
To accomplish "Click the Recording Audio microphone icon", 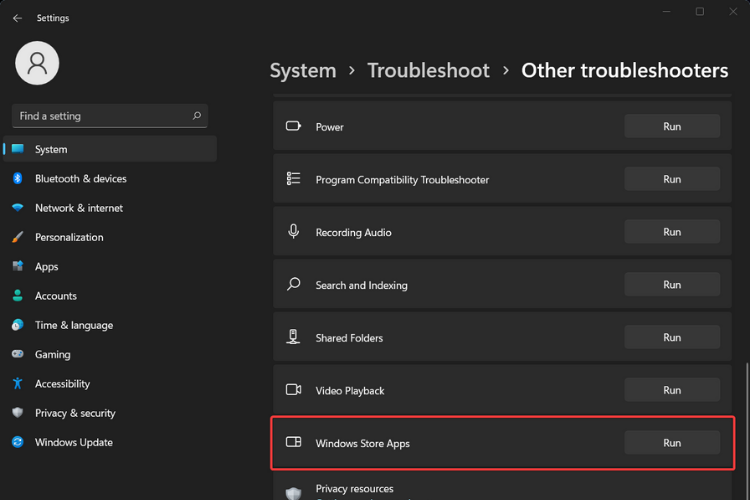I will [293, 231].
